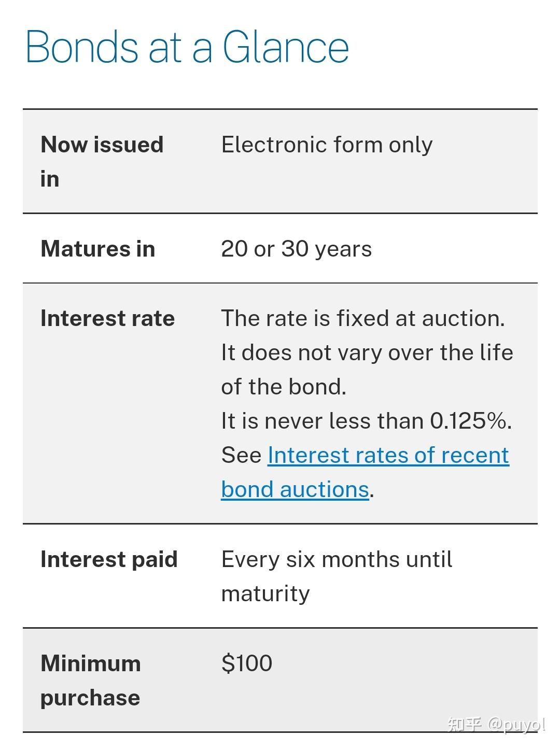This screenshot has width=560, height=750.
Task: Click the "20 or 30 years" value
Action: [x=296, y=249]
